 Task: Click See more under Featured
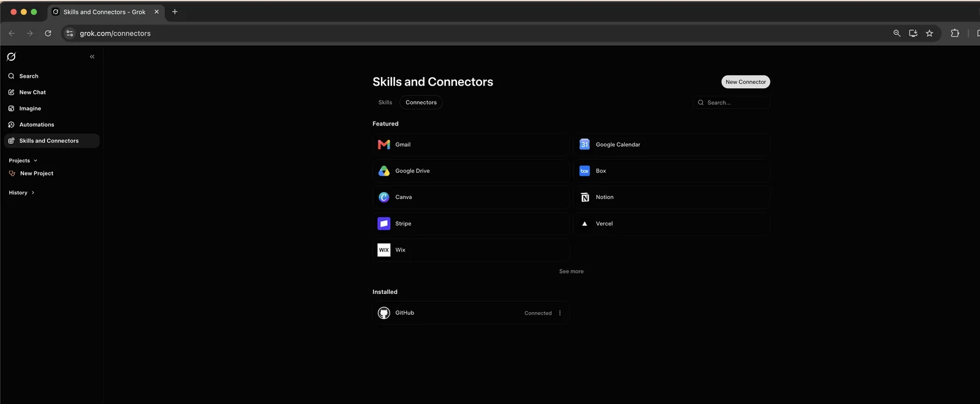click(571, 271)
